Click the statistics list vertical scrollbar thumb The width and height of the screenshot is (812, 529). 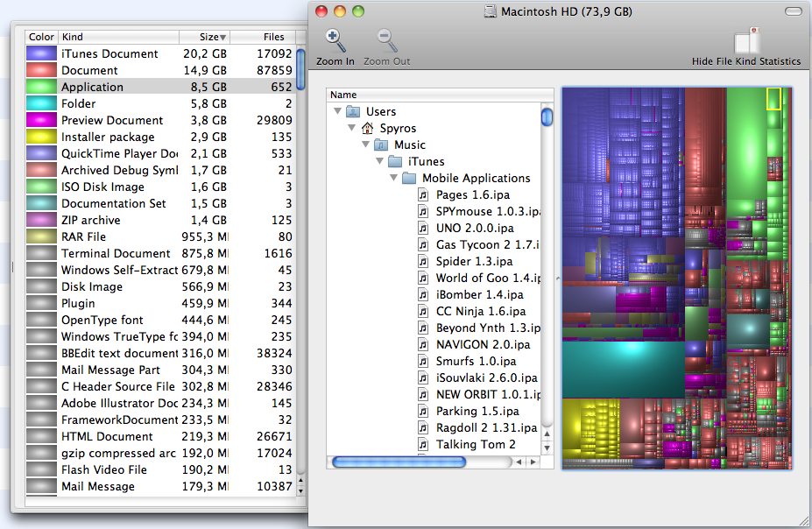(x=300, y=70)
